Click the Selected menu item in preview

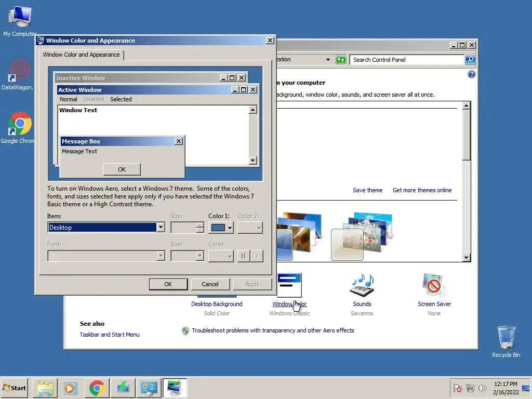[x=121, y=99]
